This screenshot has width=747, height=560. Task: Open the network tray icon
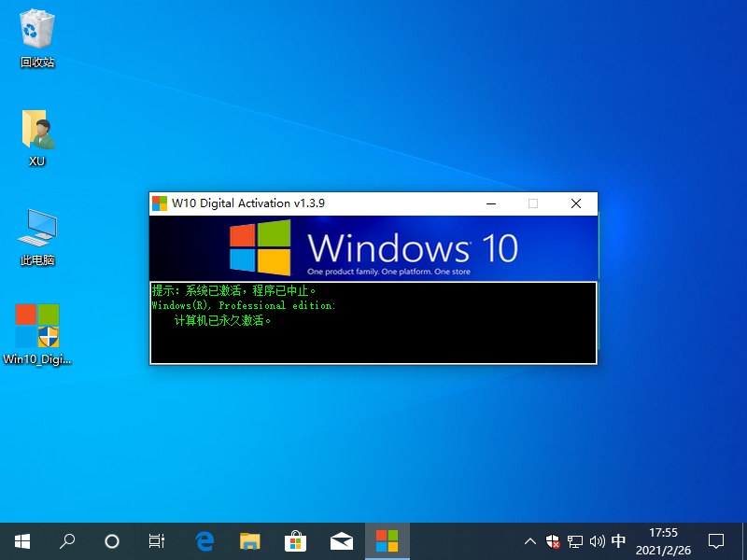pos(575,540)
